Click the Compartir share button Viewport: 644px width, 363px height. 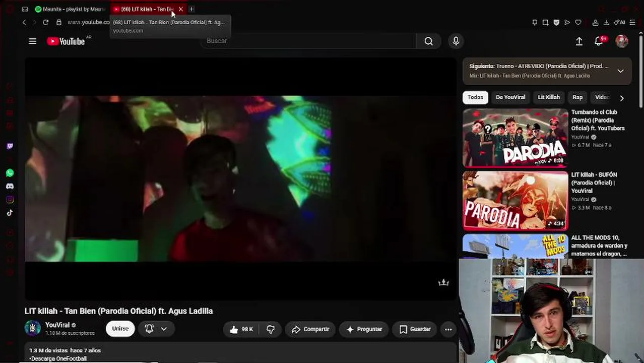(x=310, y=329)
